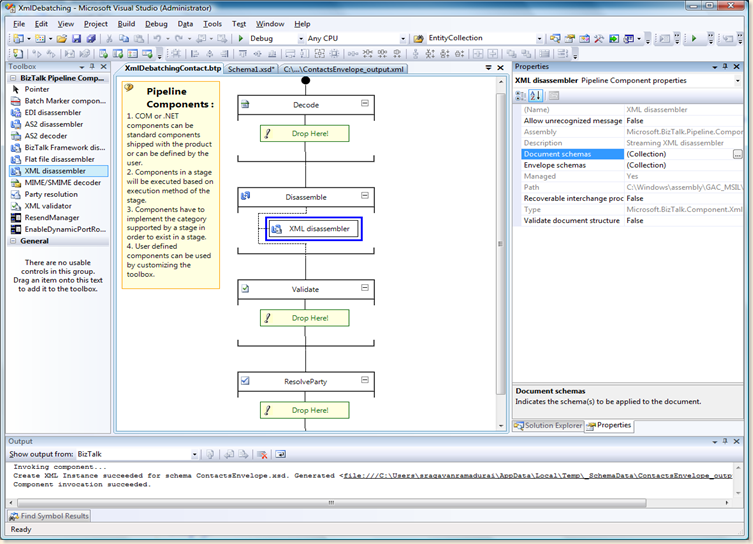Select the Party resolution toolbox component
Viewport: 753px width, 544px height.
(x=54, y=194)
